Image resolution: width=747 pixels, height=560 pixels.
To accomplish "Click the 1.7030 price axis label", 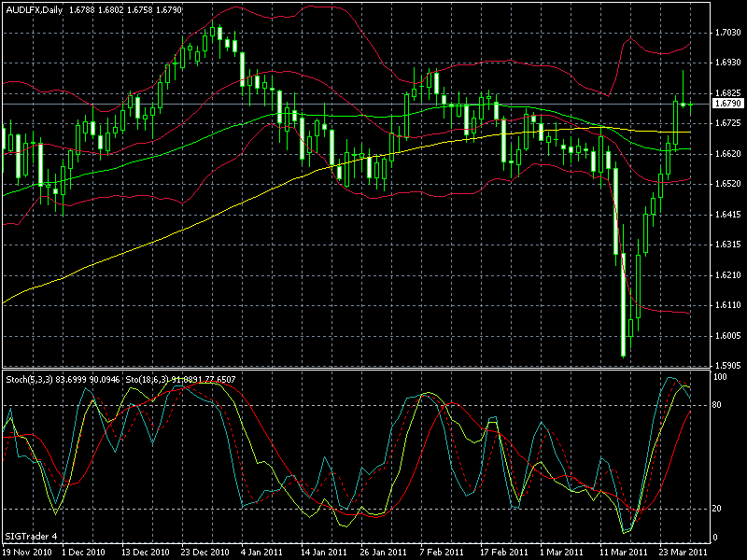I will [x=728, y=33].
